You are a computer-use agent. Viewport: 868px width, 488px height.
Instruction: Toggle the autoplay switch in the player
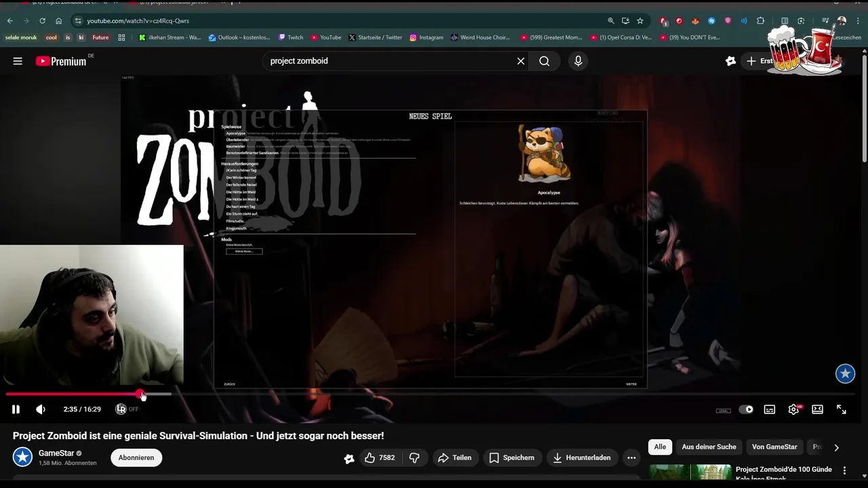coord(746,409)
